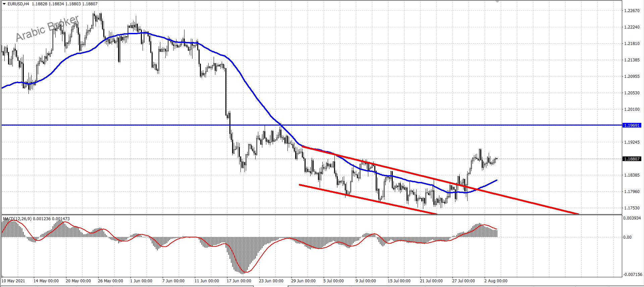The height and width of the screenshot is (287, 644).
Task: Click the 1.19245 price scale label
Action: coord(632,142)
